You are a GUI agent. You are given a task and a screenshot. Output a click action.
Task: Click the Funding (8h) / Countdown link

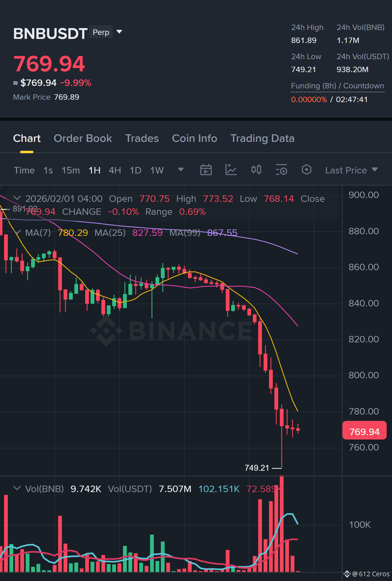coord(337,86)
